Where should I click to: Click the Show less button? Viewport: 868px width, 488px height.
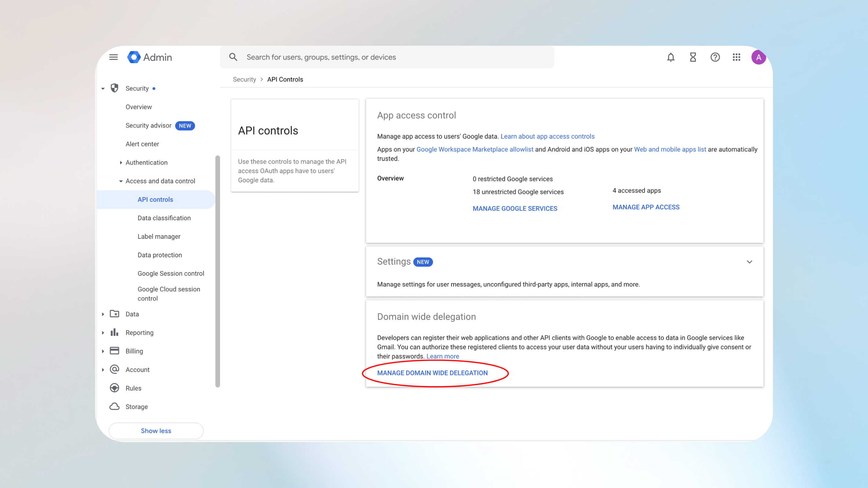point(156,430)
